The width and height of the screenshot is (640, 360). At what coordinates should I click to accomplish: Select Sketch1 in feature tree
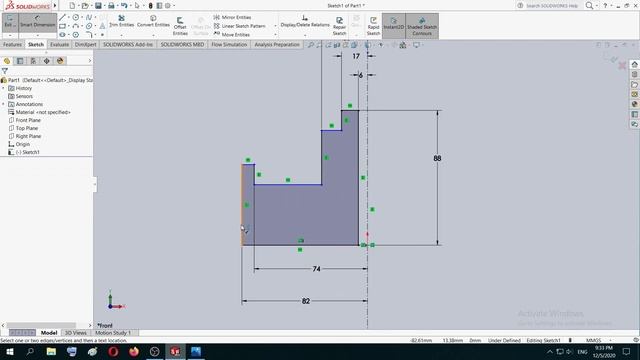pos(27,152)
